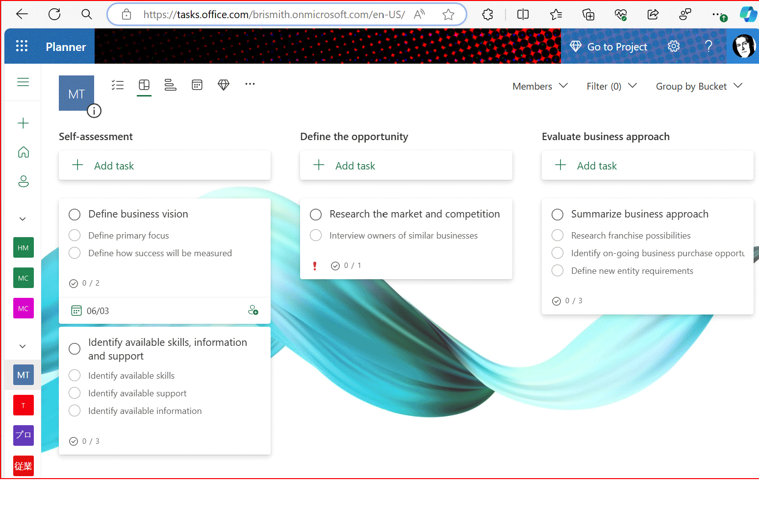759x532 pixels.
Task: Open the Schedule calendar view
Action: click(197, 84)
